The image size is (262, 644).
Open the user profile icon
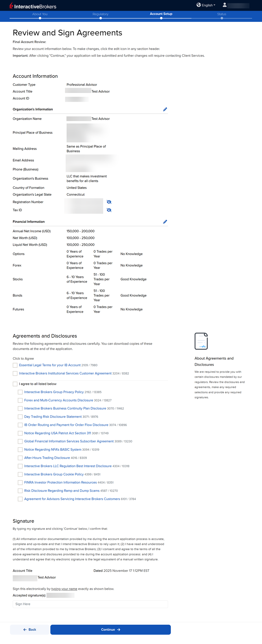point(225,5)
